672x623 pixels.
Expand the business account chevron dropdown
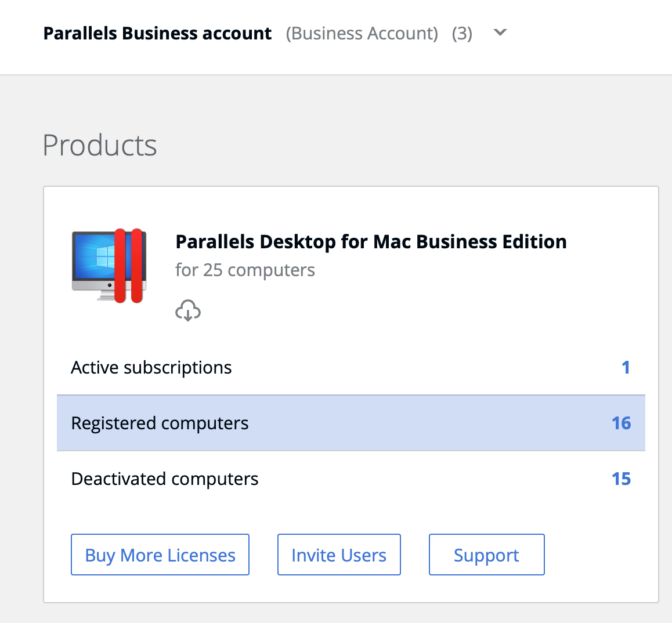(500, 33)
